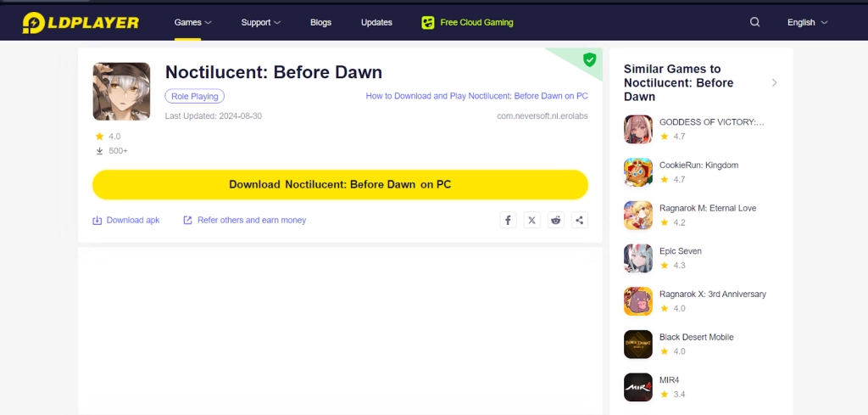Viewport: 868px width, 415px height.
Task: Click the Download apk link
Action: [133, 220]
